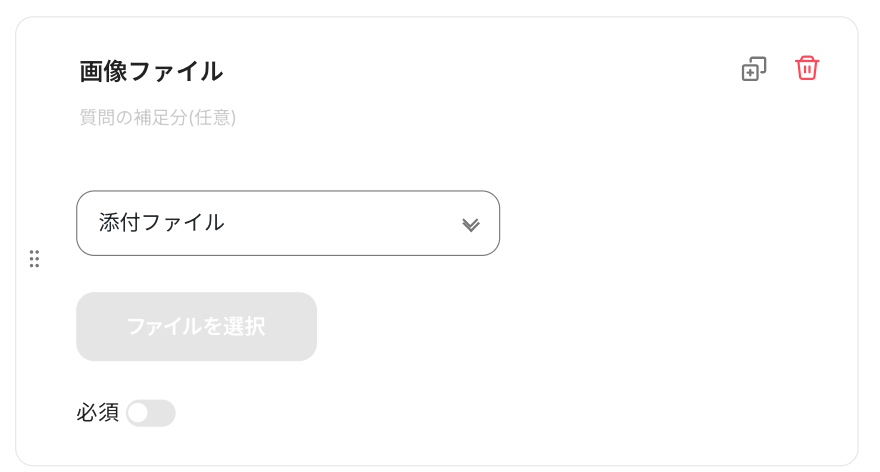Expand the question type selector

coord(288,223)
